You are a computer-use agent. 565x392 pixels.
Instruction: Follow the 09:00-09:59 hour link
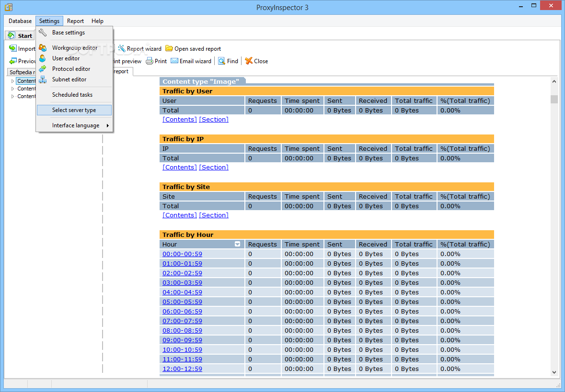pyautogui.click(x=182, y=340)
